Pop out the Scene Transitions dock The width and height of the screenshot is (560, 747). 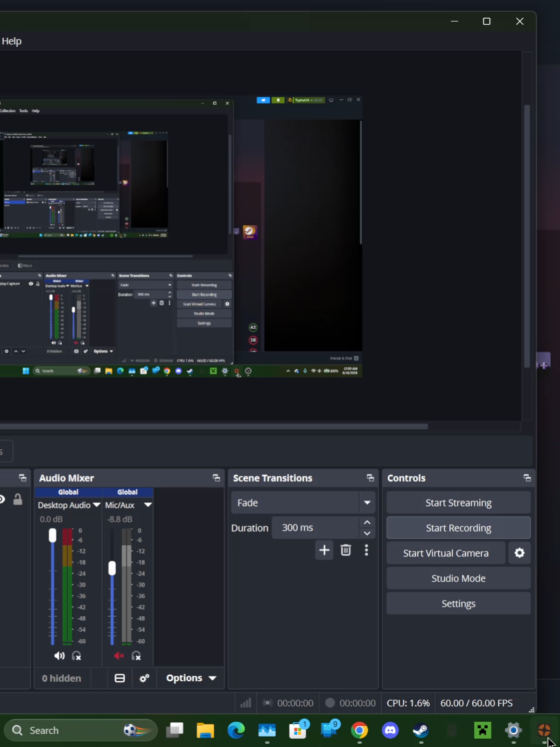tap(370, 478)
